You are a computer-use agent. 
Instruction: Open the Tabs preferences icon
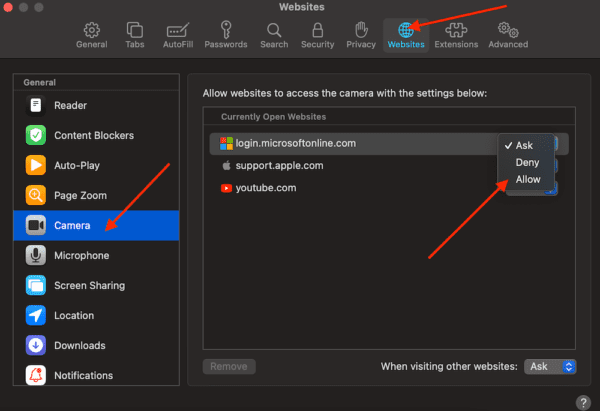(x=135, y=30)
